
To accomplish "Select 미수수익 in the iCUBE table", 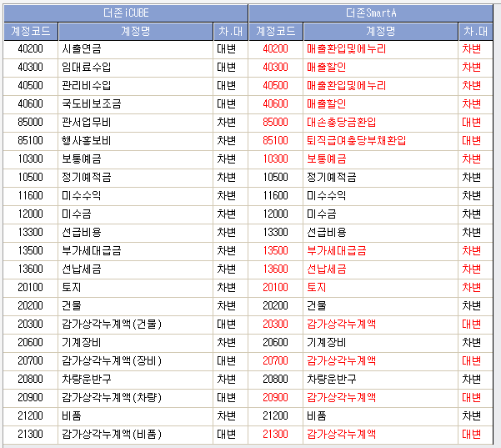I will [x=136, y=196].
